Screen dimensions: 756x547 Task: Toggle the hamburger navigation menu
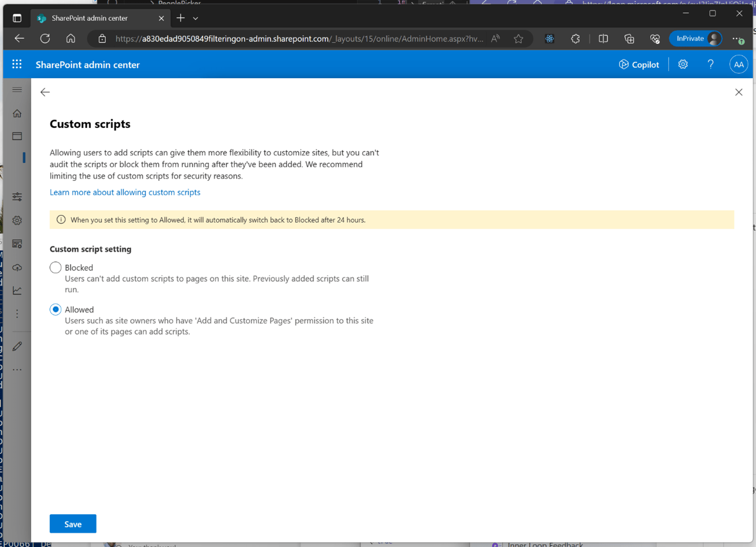(17, 90)
